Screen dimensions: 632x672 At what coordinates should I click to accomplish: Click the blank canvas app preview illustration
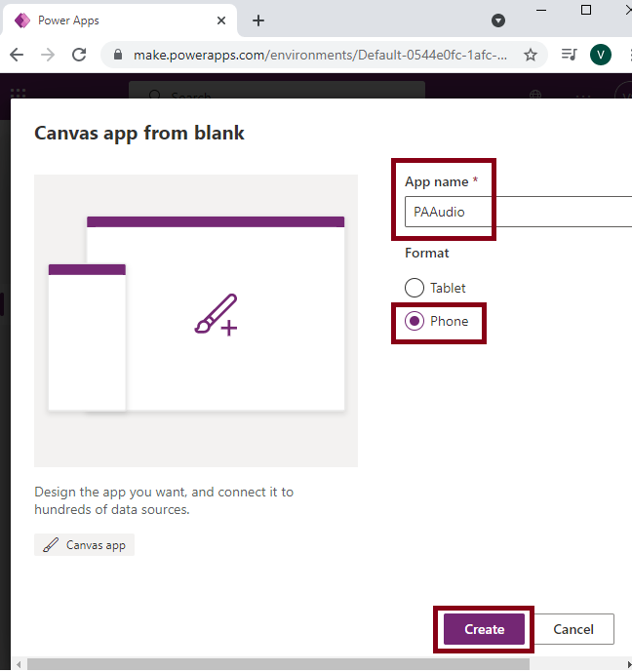click(x=196, y=321)
